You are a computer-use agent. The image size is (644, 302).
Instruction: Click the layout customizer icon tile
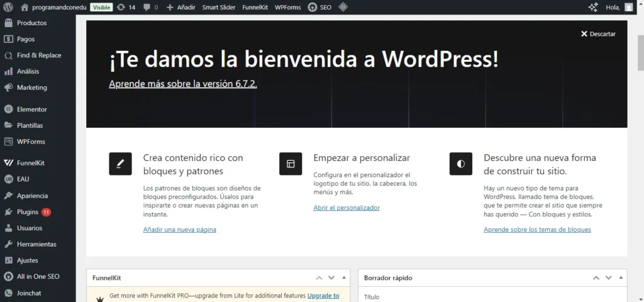(291, 164)
